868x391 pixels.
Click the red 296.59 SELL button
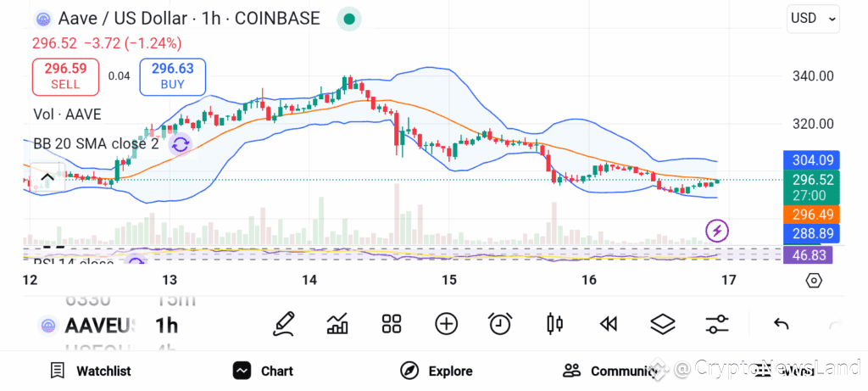coord(66,76)
